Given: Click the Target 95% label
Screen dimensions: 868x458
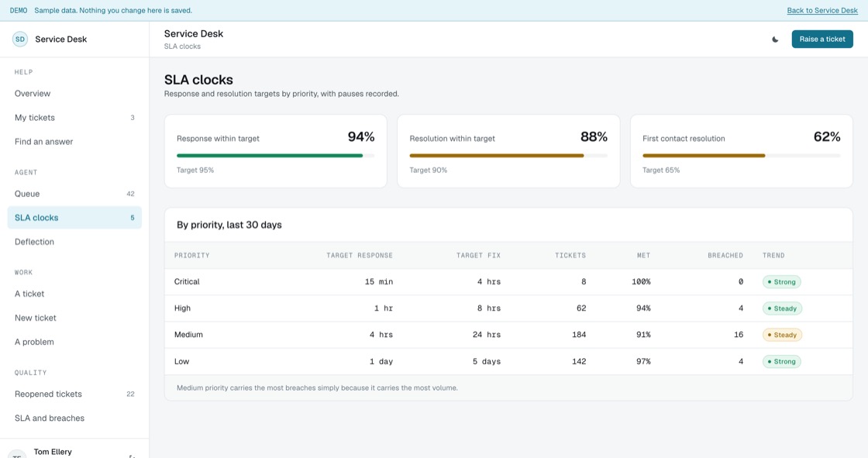Looking at the screenshot, I should [195, 170].
